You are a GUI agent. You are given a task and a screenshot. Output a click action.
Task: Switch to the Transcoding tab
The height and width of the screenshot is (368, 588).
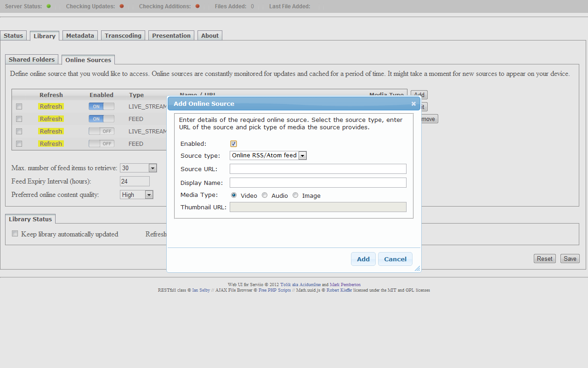click(x=123, y=36)
